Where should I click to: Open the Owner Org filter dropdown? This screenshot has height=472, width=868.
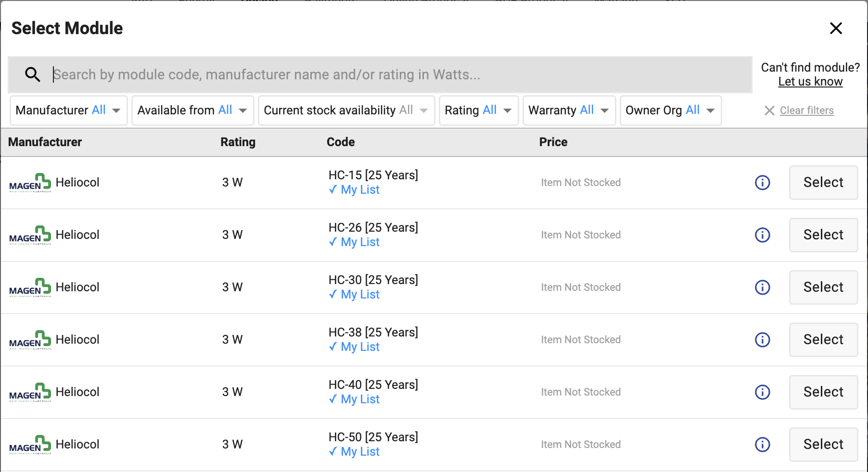(x=671, y=111)
